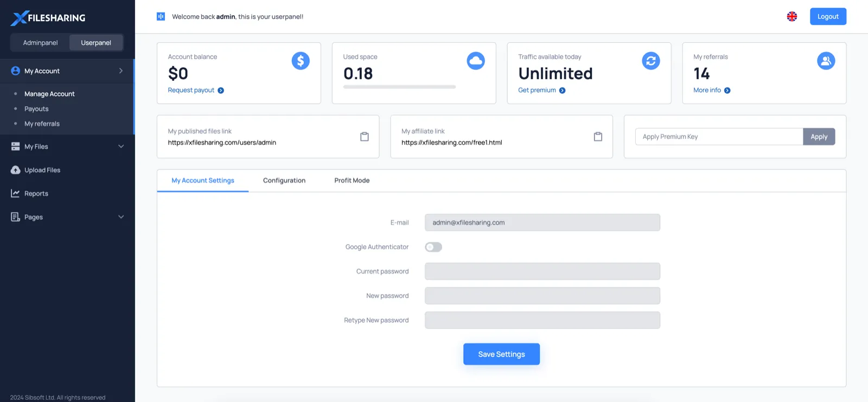This screenshot has height=402, width=868.
Task: Click the Reports chart icon in sidebar
Action: pyautogui.click(x=16, y=193)
